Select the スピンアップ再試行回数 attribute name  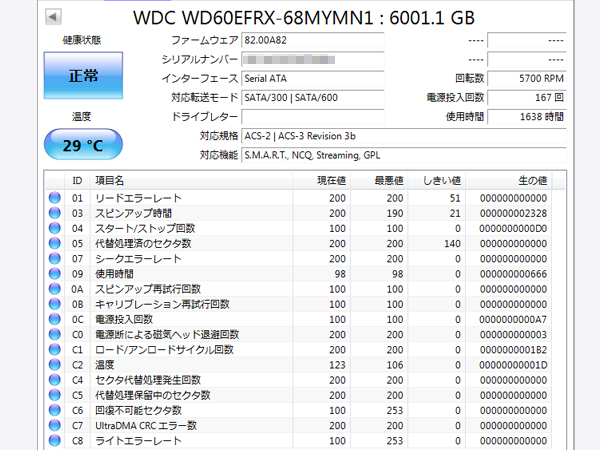(148, 289)
